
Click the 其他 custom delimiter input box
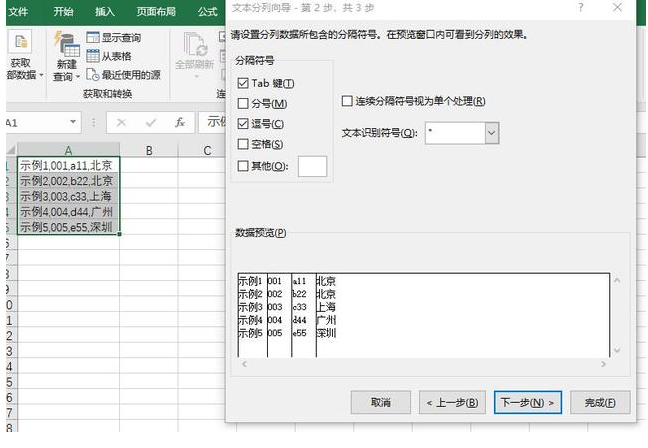point(312,166)
